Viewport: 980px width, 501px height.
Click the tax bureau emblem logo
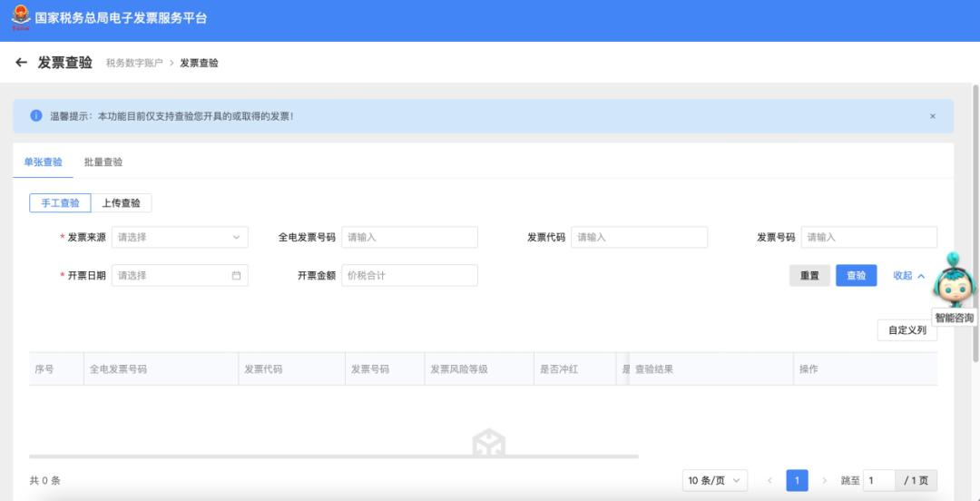click(x=20, y=17)
